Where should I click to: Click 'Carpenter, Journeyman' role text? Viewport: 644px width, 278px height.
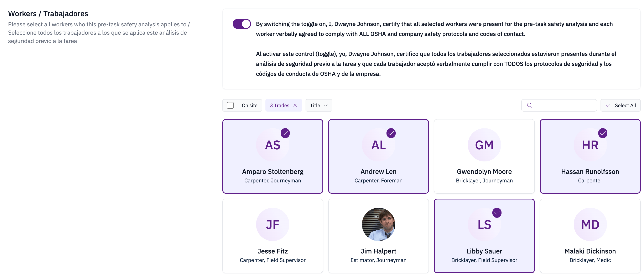pos(272,181)
